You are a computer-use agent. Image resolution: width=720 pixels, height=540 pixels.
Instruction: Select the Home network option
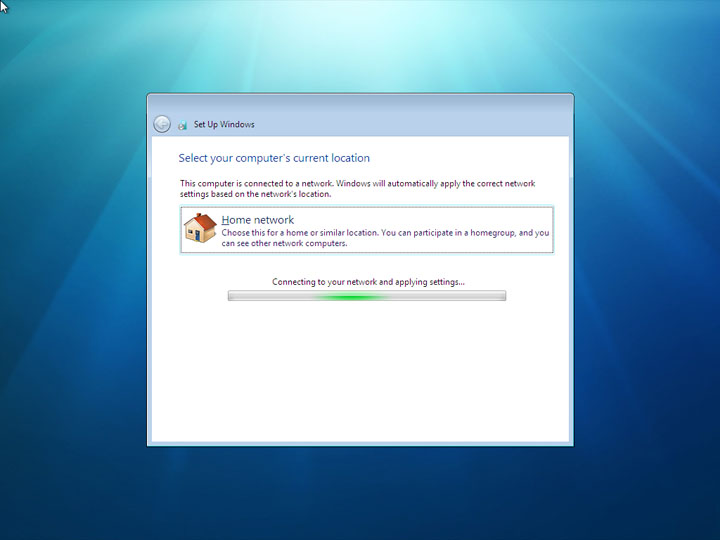click(x=367, y=230)
